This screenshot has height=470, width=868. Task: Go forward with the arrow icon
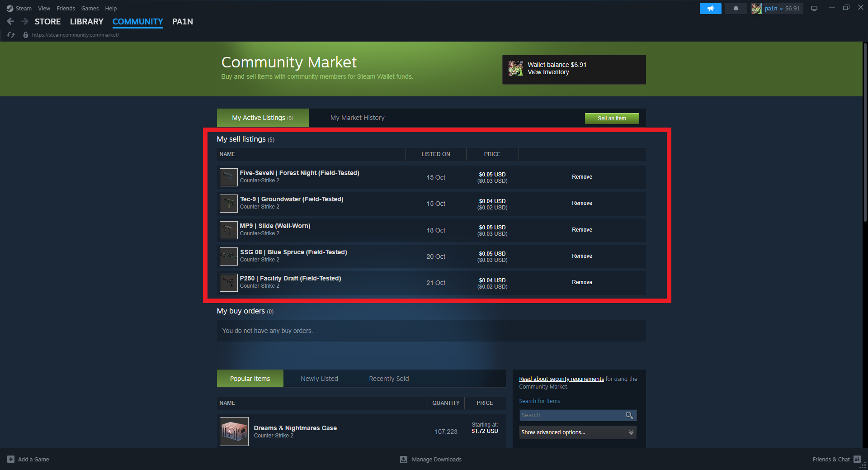pyautogui.click(x=25, y=21)
